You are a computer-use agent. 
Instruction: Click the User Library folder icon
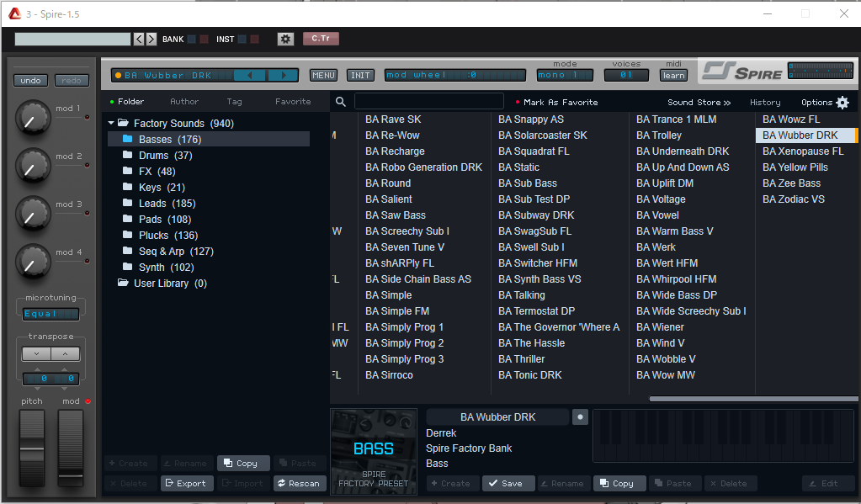click(x=123, y=283)
